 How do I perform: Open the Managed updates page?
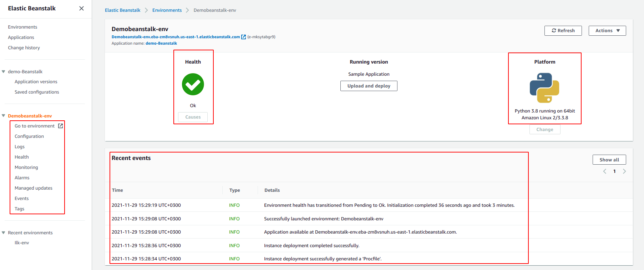coord(34,188)
